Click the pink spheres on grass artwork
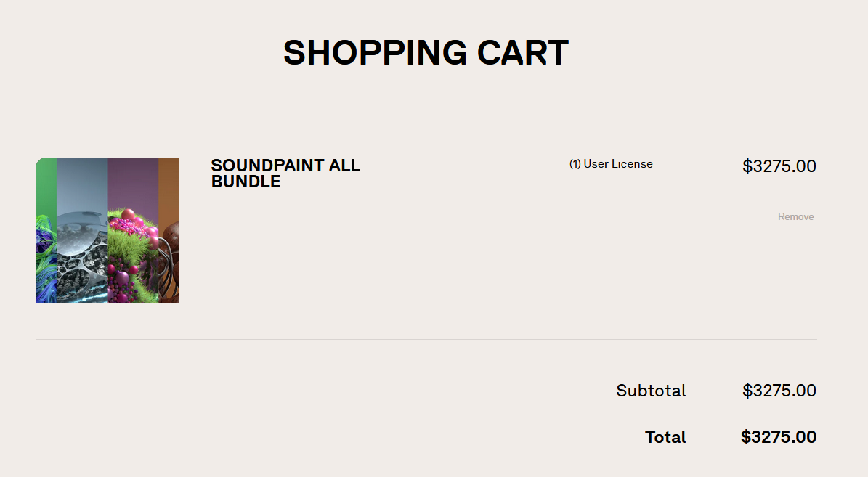This screenshot has height=477, width=868. pos(132,247)
